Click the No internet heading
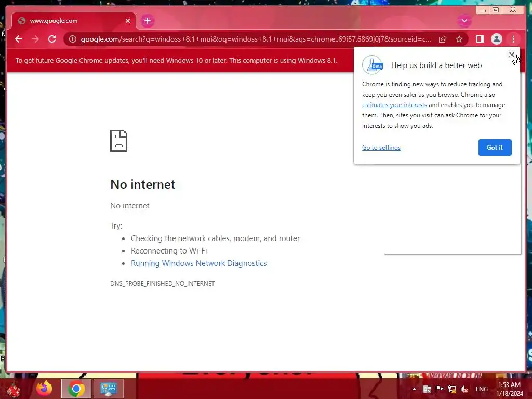This screenshot has height=399, width=532. pos(143,184)
